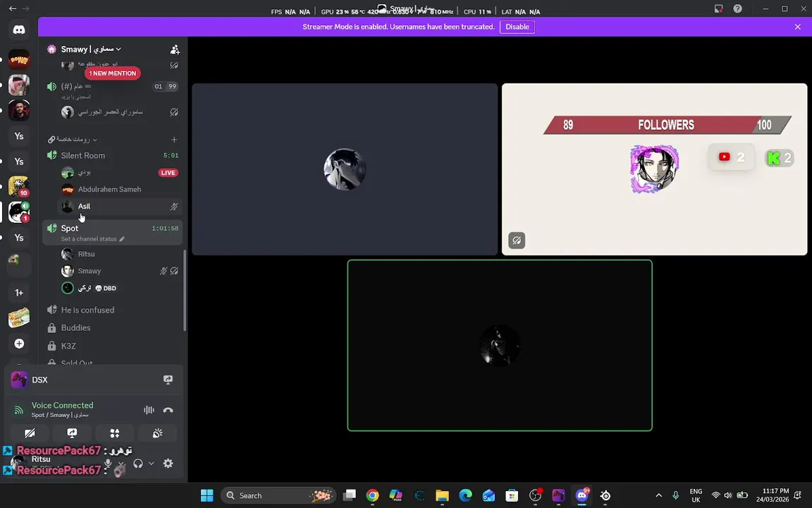Disconnect from voice with the hang-up icon
812x508 pixels.
coord(168,410)
